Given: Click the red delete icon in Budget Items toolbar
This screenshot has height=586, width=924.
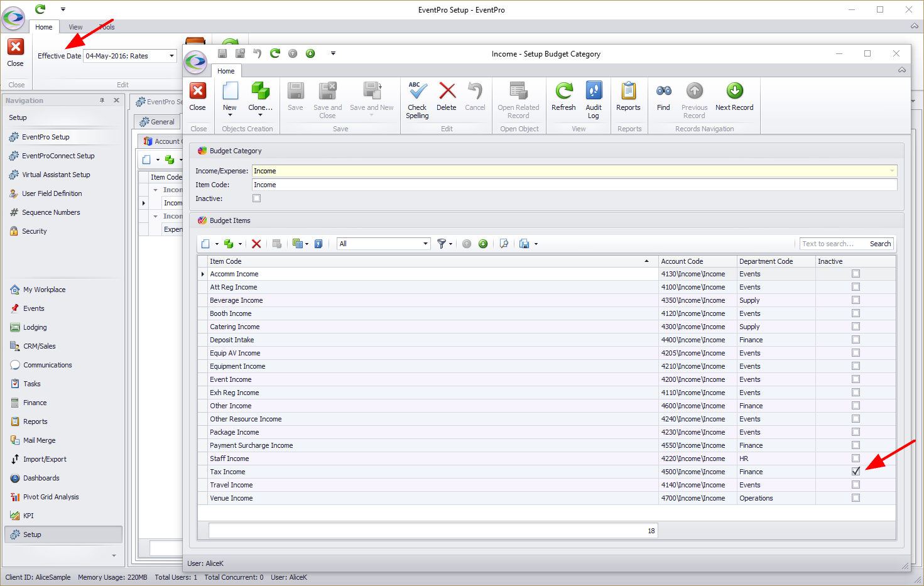Looking at the screenshot, I should pos(256,244).
